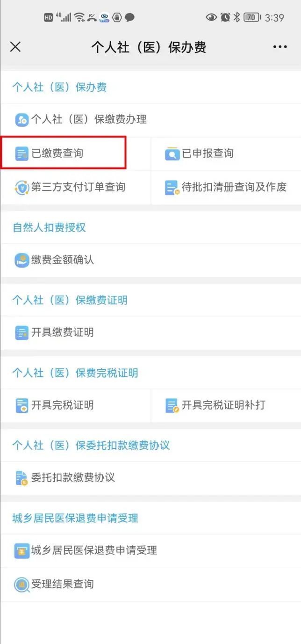Open 开具缴费证明 entry
The width and height of the screenshot is (301, 644).
coord(63,333)
